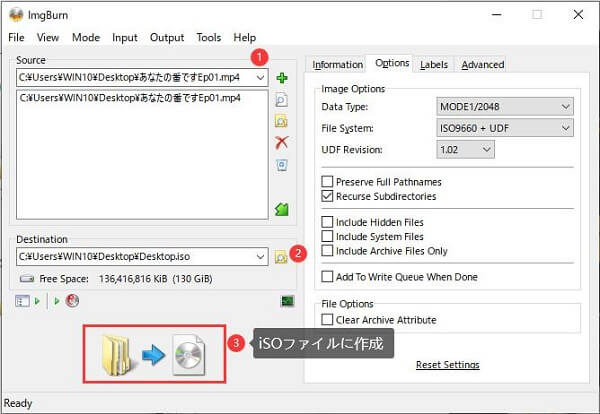The height and width of the screenshot is (414, 600).
Task: Close the ImgBurn window
Action: coord(578,15)
